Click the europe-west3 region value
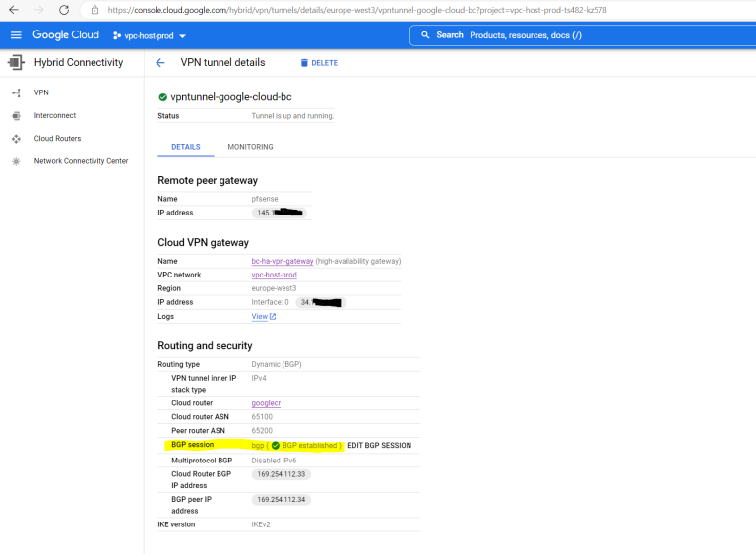756x554 pixels. pos(274,288)
